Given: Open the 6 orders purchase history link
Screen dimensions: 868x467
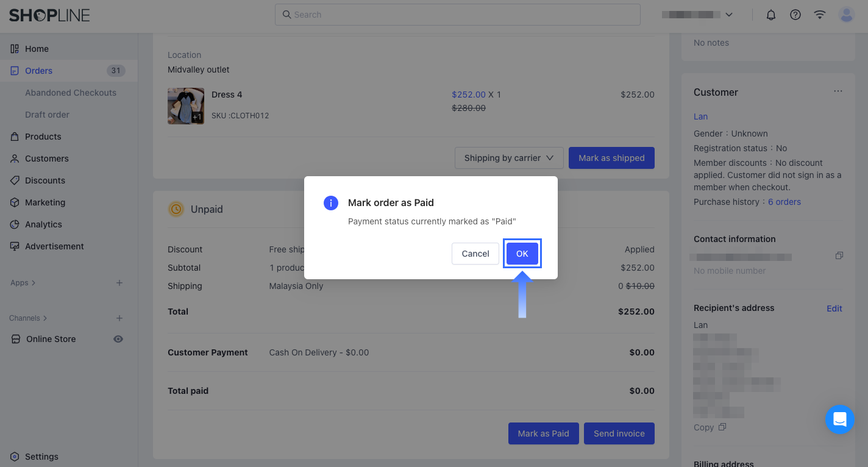Looking at the screenshot, I should point(784,202).
